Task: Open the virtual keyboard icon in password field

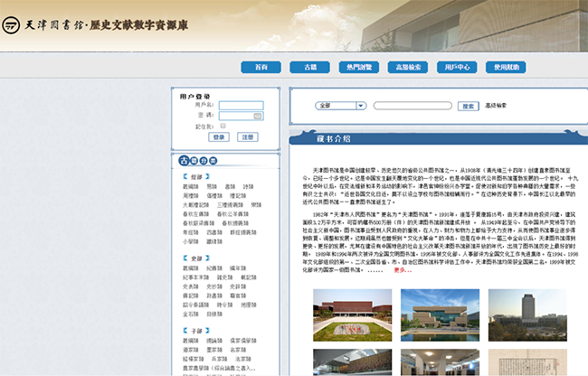Action: (258, 116)
